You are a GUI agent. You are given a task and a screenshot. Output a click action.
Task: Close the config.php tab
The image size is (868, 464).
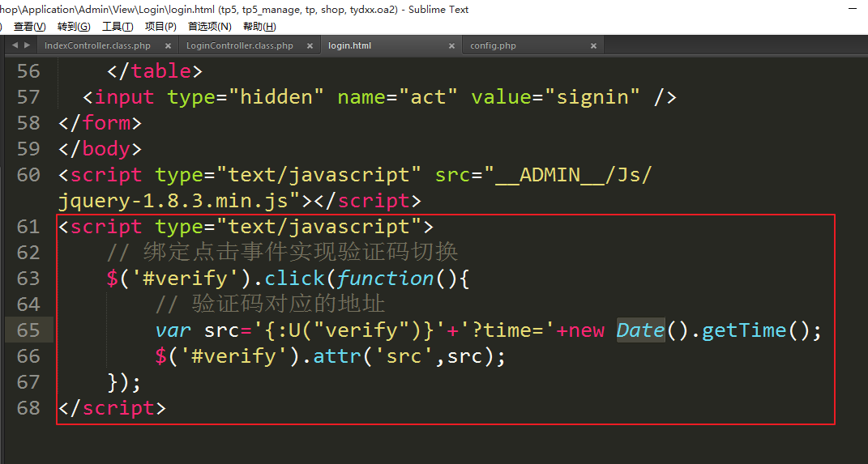pos(593,46)
